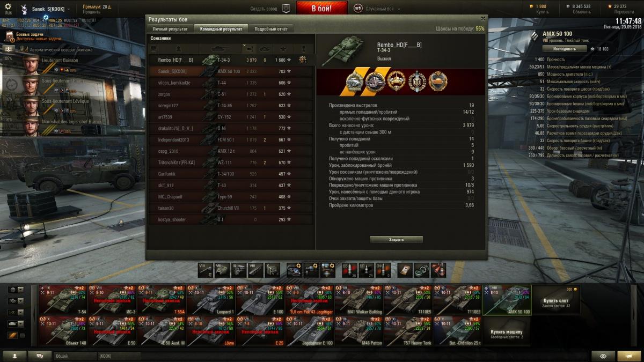Viewport: 644px width, 362px height.
Task: Click the engine module slot icon
Action: [x=239, y=269]
